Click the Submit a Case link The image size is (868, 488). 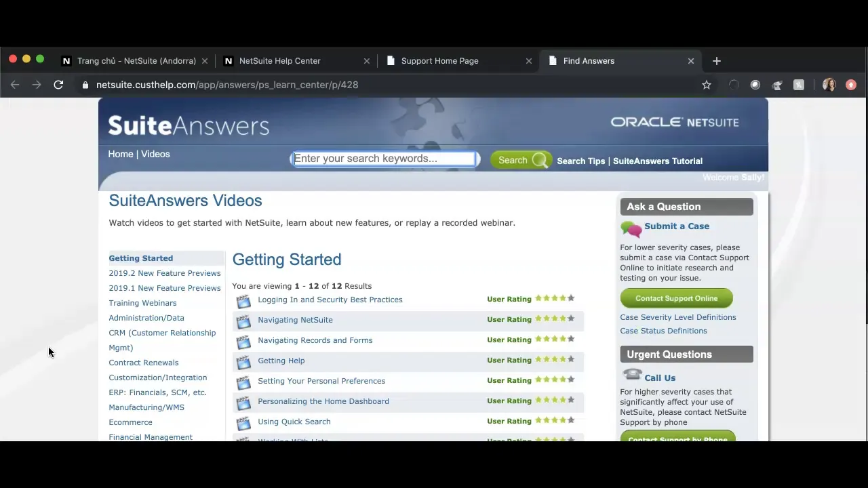tap(677, 226)
